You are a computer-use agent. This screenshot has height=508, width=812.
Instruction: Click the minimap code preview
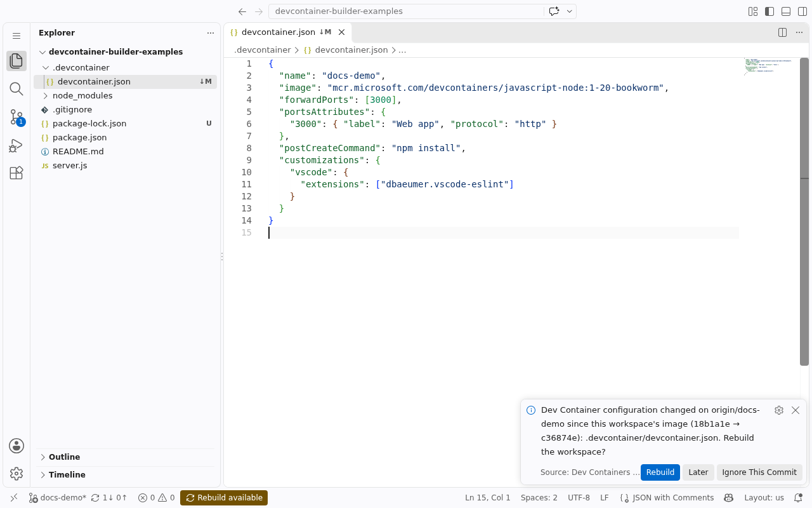[768, 67]
